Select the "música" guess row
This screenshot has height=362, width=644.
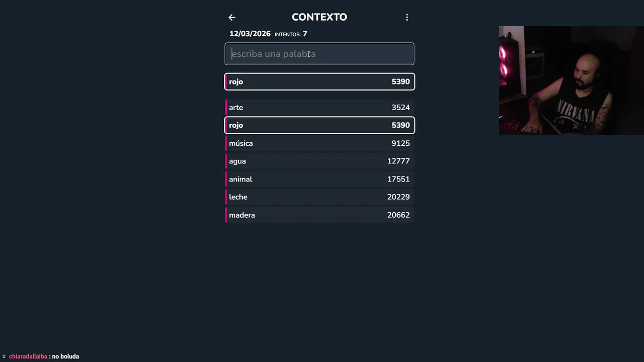tap(319, 143)
